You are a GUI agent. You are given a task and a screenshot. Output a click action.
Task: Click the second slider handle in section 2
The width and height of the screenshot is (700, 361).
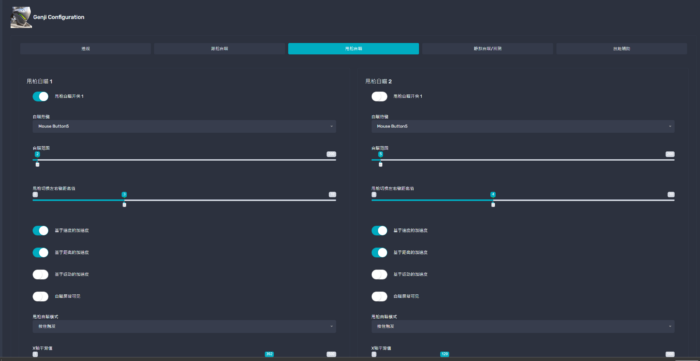click(x=493, y=205)
